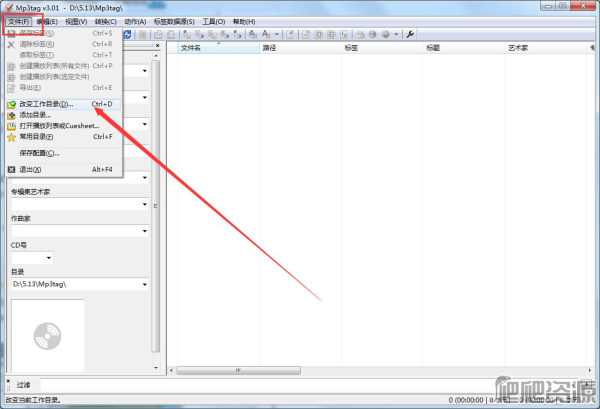The height and width of the screenshot is (409, 600).
Task: Open the 视图(V) menu
Action: [76, 21]
